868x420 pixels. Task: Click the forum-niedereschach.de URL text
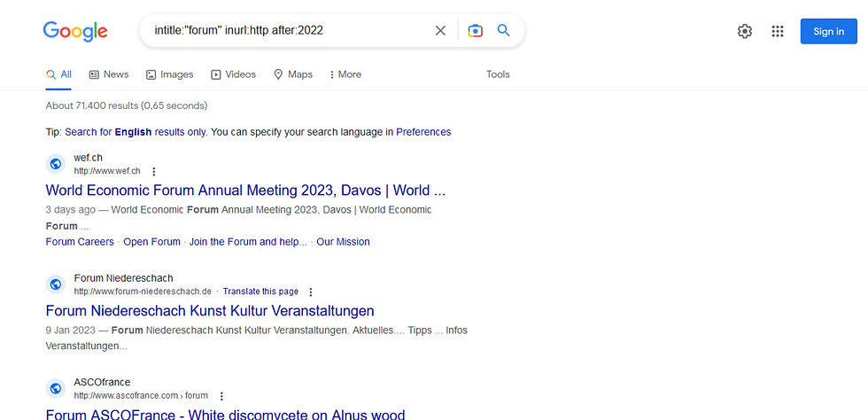143,292
